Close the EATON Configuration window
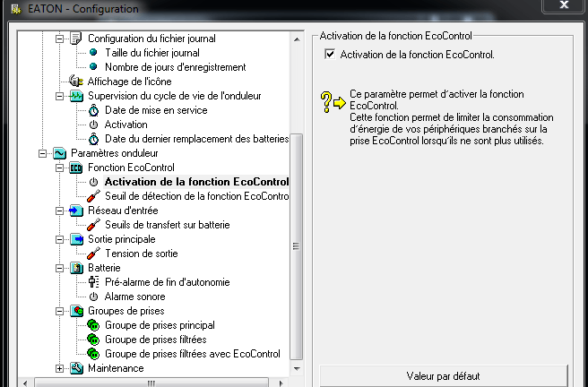This screenshot has width=588, height=387. pos(564,5)
